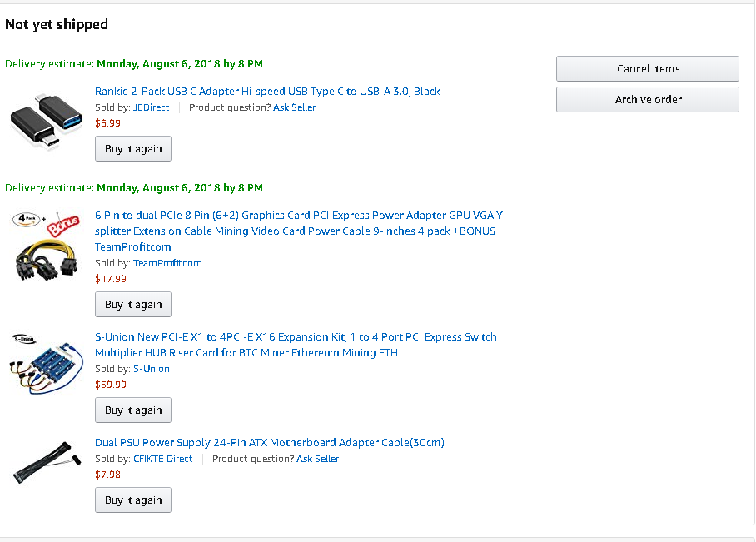Ask Seller about the Dual PSU cable
This screenshot has height=542, width=756.
pyautogui.click(x=317, y=459)
